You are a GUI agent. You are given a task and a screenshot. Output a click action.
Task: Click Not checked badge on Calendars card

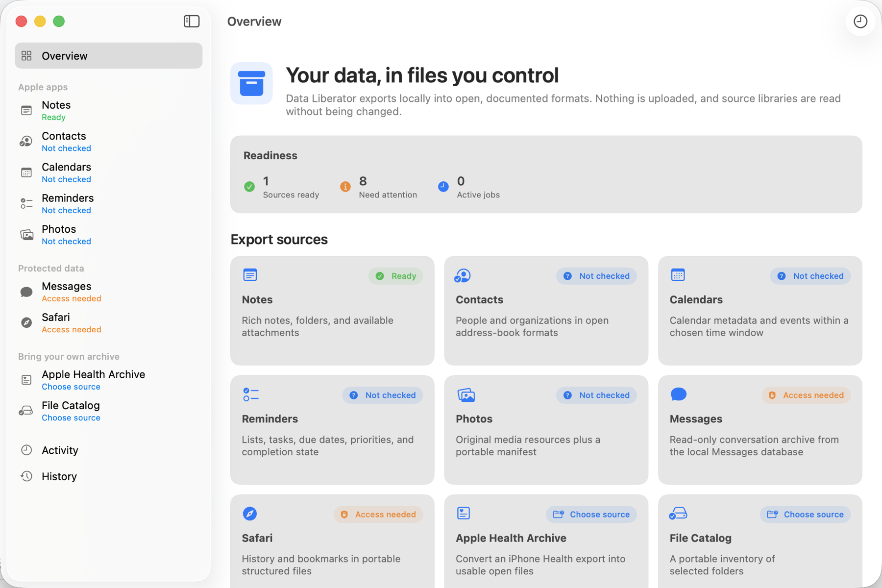pos(810,276)
